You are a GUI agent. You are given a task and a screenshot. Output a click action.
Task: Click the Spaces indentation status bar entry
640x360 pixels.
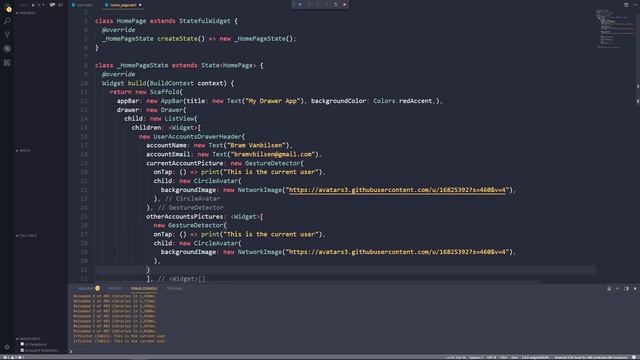pyautogui.click(x=475, y=357)
